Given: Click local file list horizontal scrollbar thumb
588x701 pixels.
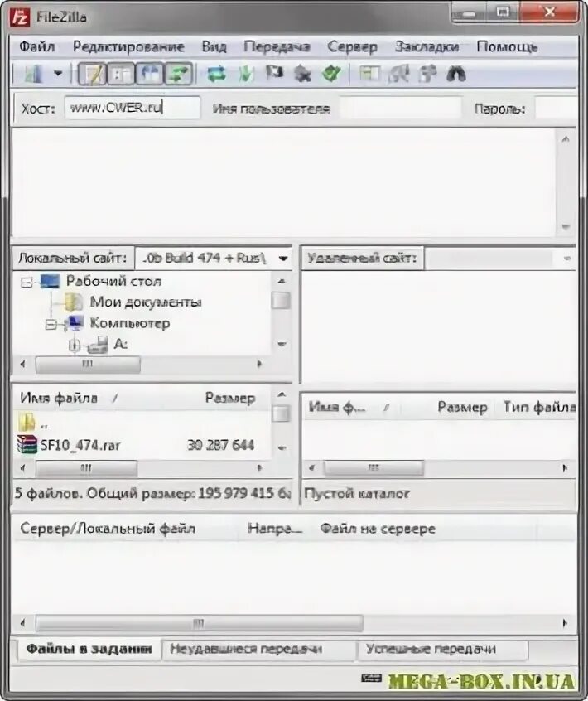Looking at the screenshot, I should point(86,468).
